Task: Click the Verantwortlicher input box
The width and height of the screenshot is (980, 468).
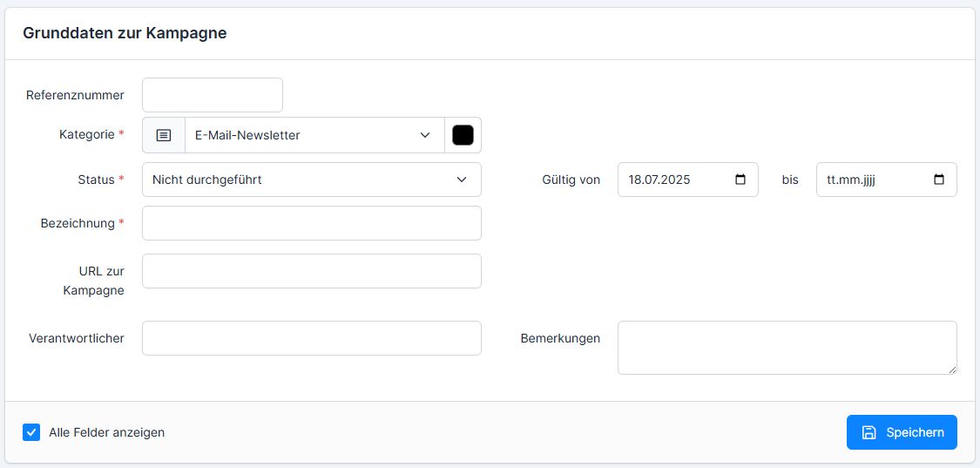Action: pyautogui.click(x=312, y=338)
